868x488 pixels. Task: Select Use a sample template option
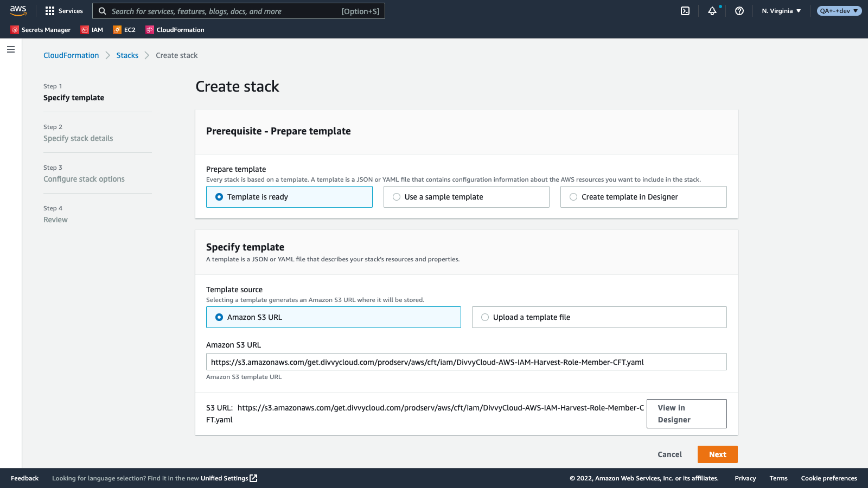(x=467, y=197)
